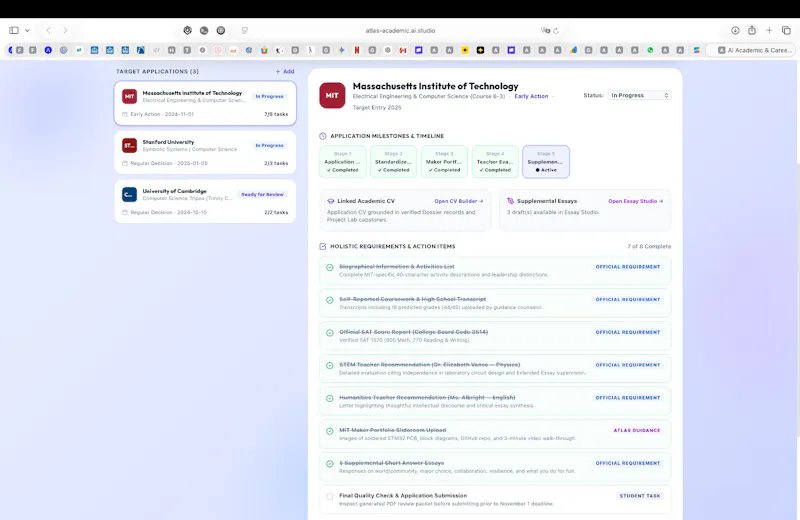Viewport: 800px width, 520px height.
Task: Uncheck 5 Supplemental Short Answer Essays
Action: [x=330, y=464]
